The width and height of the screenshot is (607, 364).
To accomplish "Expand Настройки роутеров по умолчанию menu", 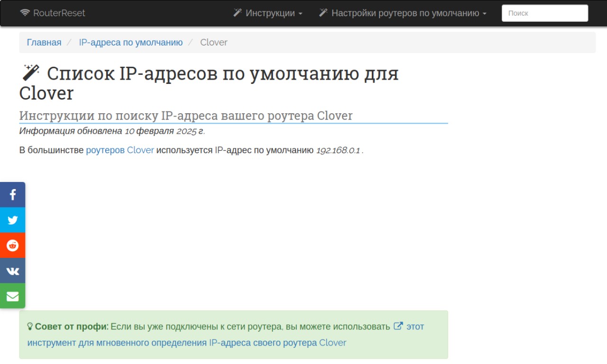I will click(403, 13).
